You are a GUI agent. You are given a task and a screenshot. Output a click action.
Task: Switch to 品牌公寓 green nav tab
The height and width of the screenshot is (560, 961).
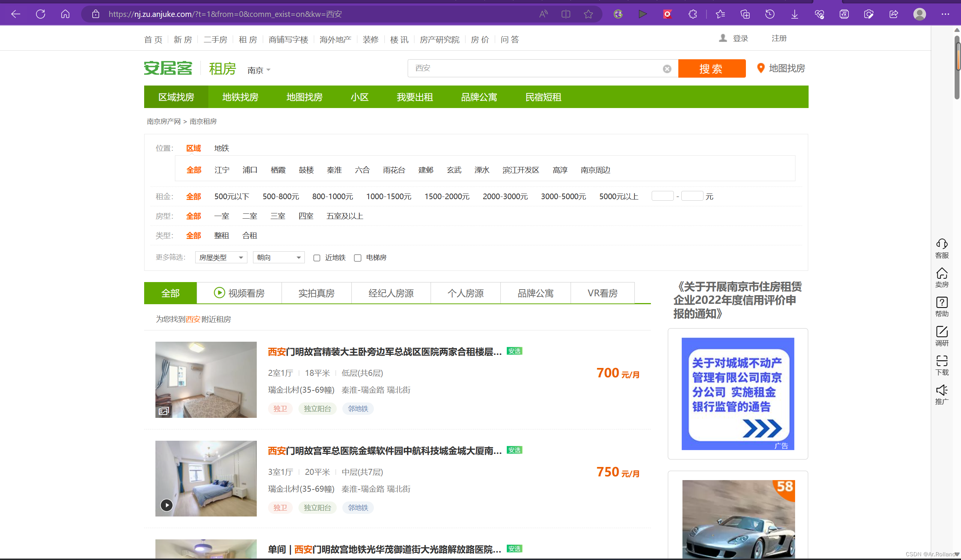click(479, 97)
